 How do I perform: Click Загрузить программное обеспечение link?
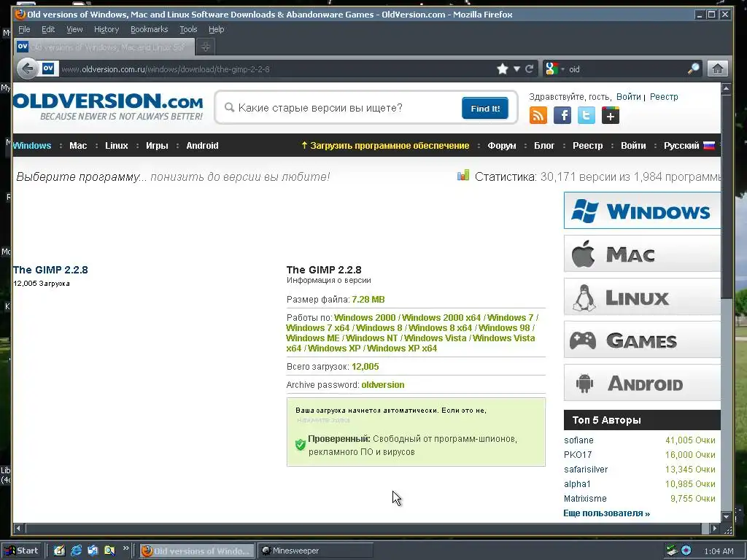coord(385,146)
